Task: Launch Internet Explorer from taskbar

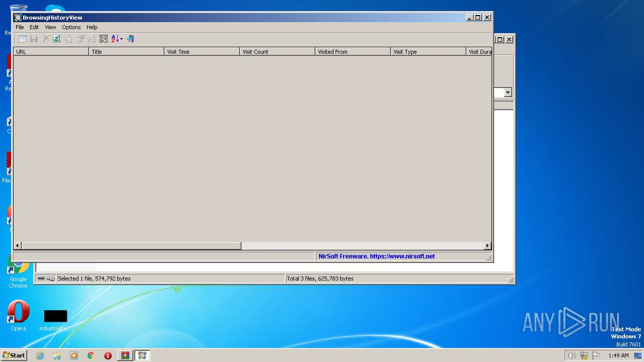Action: tap(40, 355)
